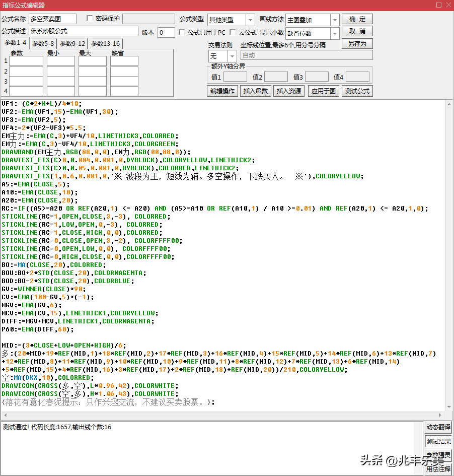The height and width of the screenshot is (476, 454).
Task: Click row 4 参数 name field
Action: pos(26,91)
